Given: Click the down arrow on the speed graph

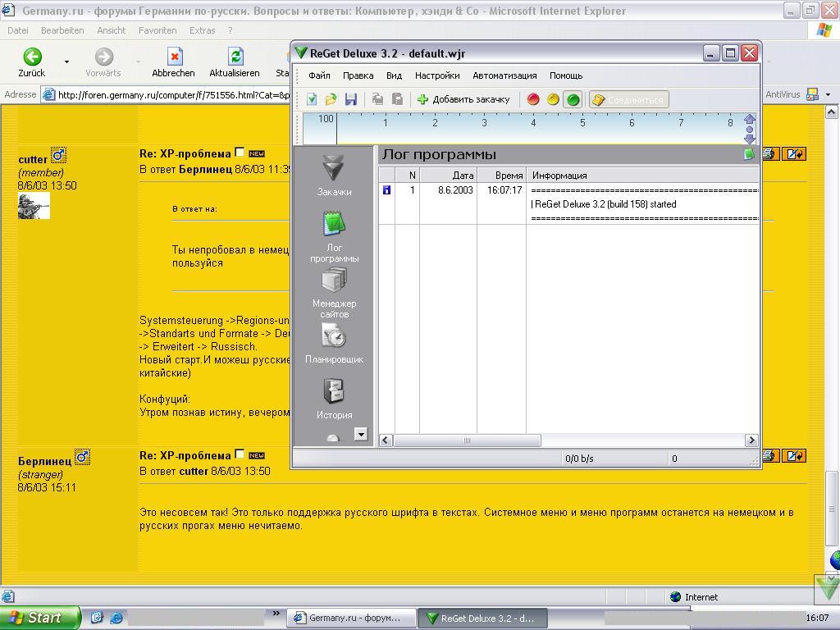Looking at the screenshot, I should 750,139.
